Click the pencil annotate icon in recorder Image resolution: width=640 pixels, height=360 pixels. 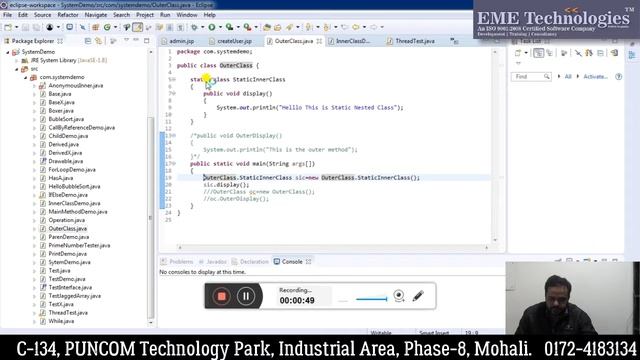(x=418, y=296)
